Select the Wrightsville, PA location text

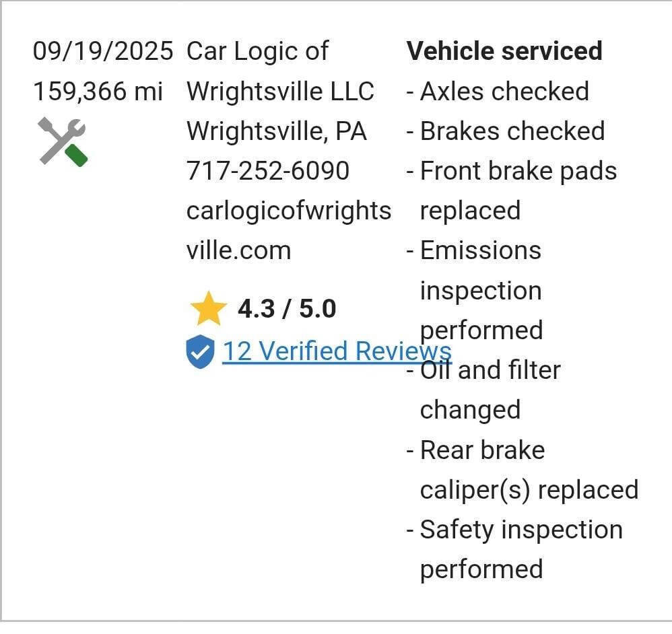[x=277, y=131]
